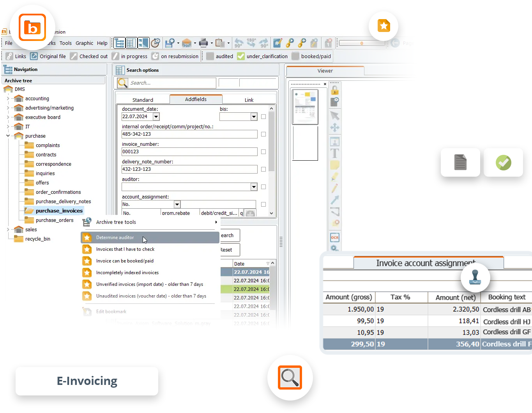Open the document_date dropdown arrow
Image resolution: width=532 pixels, height=413 pixels.
pyautogui.click(x=156, y=116)
